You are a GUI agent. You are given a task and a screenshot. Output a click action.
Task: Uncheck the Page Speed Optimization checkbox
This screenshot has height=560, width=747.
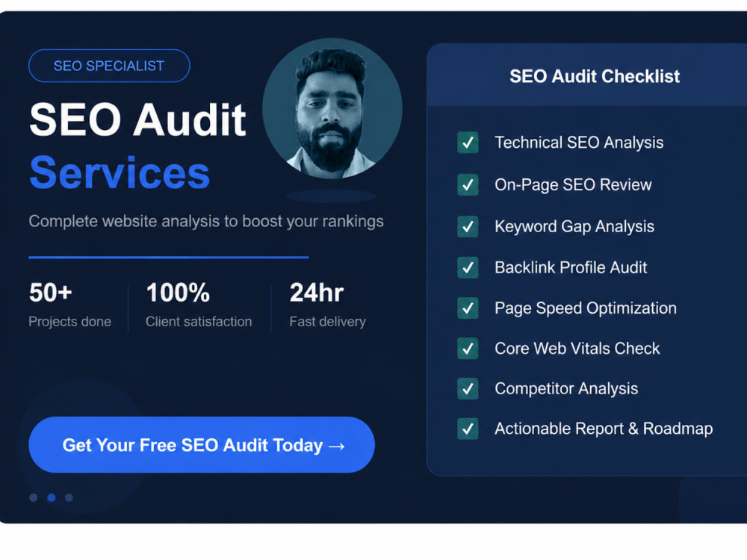click(x=468, y=308)
